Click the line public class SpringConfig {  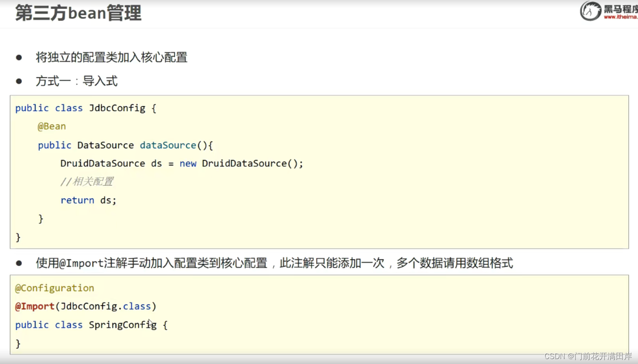(91, 325)
